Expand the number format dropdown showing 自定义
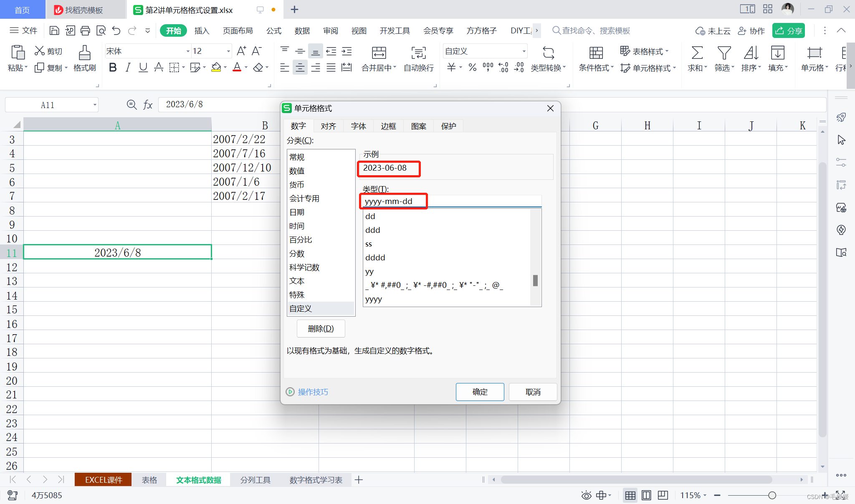Image resolution: width=855 pixels, height=504 pixels. click(x=524, y=51)
